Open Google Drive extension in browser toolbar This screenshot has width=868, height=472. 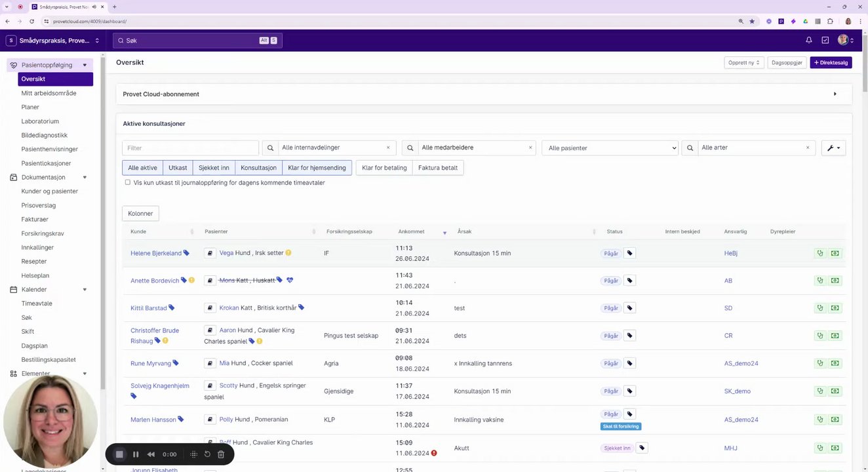(805, 21)
